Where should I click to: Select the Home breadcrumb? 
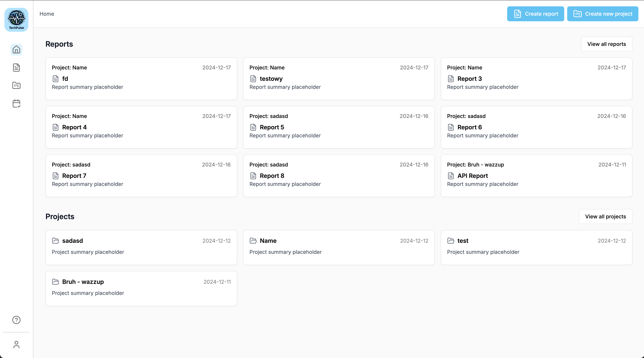click(47, 14)
